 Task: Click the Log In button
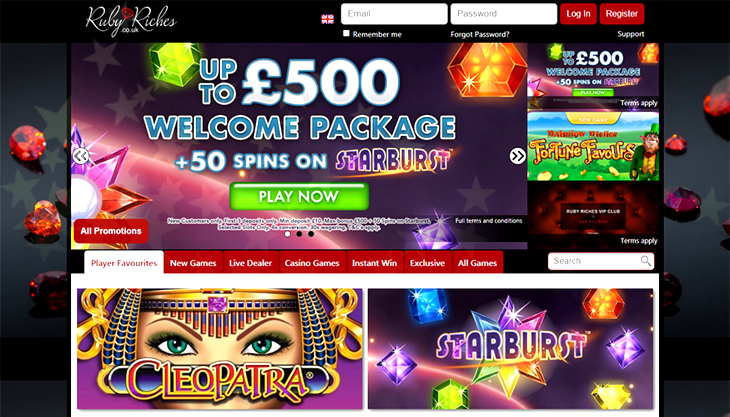point(578,14)
